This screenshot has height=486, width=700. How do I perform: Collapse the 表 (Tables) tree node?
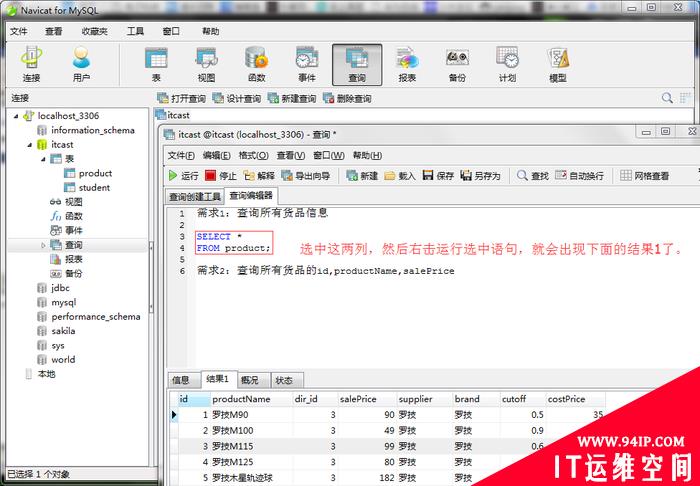click(43, 159)
